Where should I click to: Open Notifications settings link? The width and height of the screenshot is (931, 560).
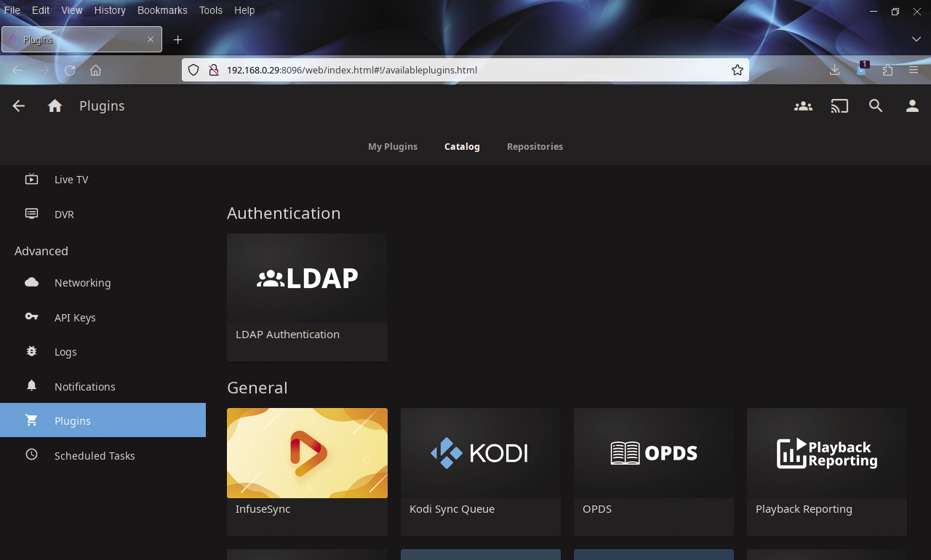pos(103,386)
